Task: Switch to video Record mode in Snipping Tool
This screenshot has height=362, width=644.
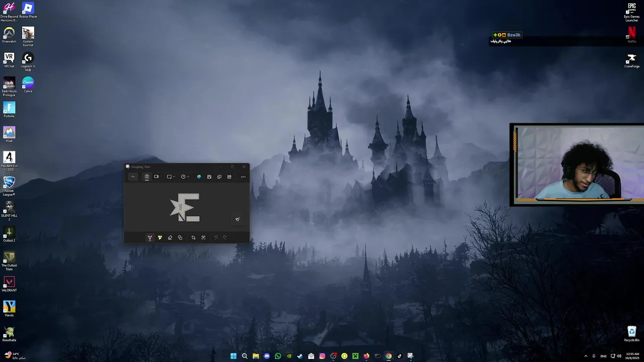Action: click(156, 176)
